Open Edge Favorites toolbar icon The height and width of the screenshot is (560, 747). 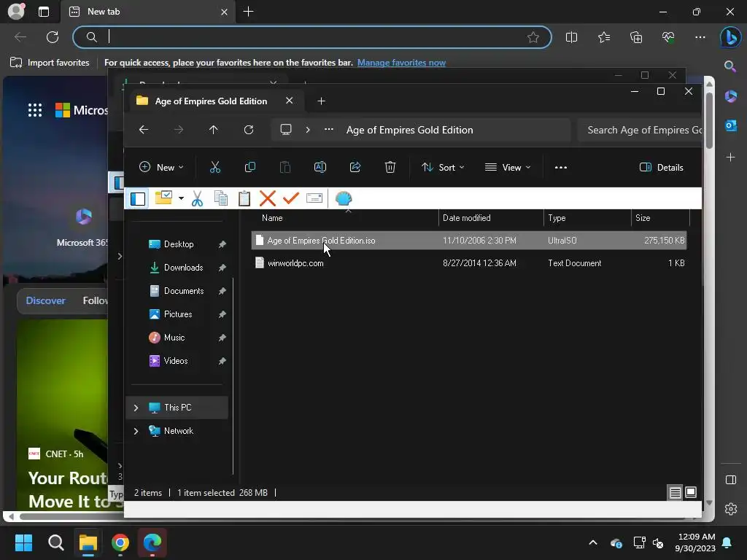pos(603,37)
